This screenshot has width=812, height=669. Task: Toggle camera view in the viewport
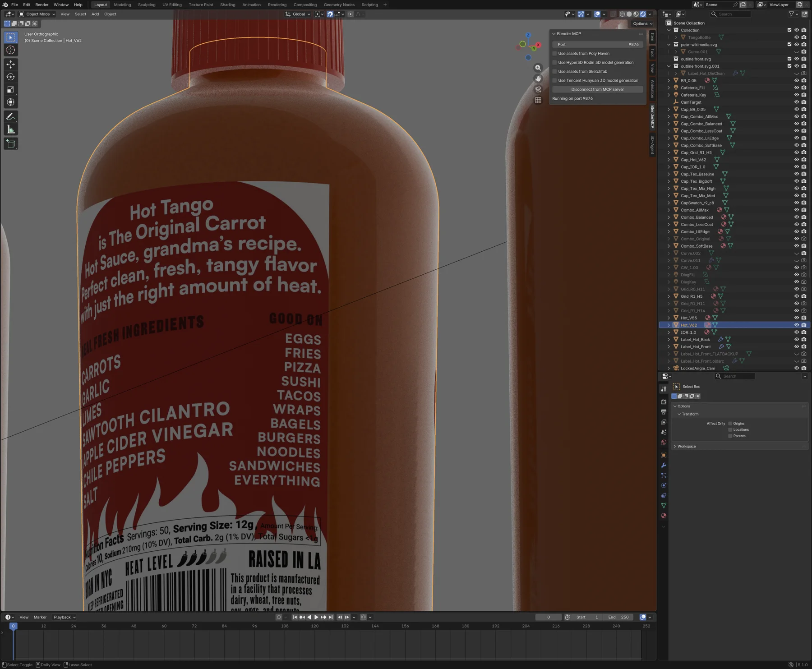tap(538, 89)
